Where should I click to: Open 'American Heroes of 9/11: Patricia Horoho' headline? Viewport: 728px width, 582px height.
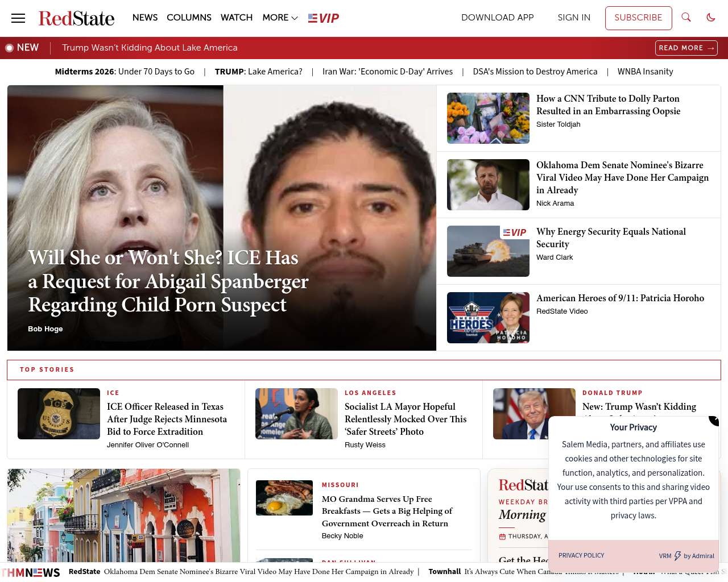click(620, 298)
